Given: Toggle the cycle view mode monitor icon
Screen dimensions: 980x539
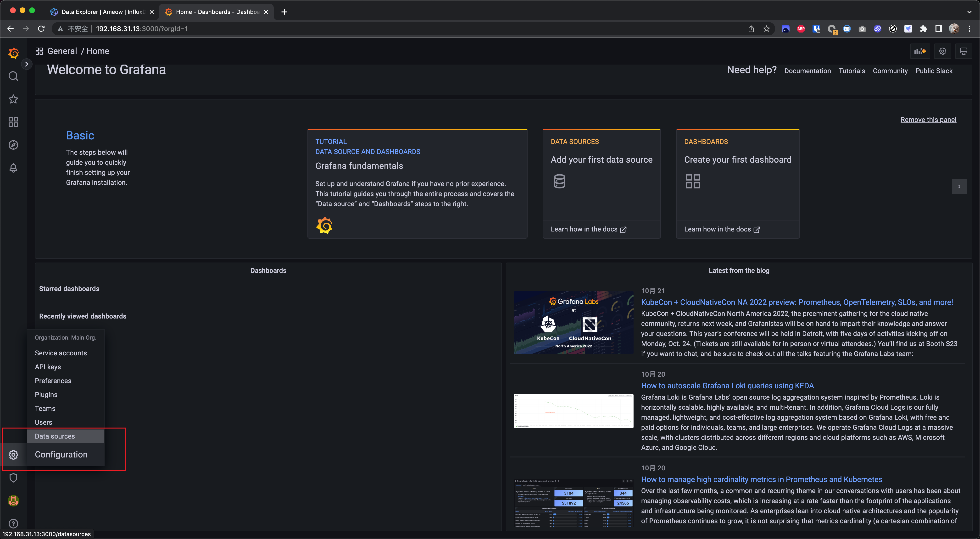Looking at the screenshot, I should [x=963, y=51].
